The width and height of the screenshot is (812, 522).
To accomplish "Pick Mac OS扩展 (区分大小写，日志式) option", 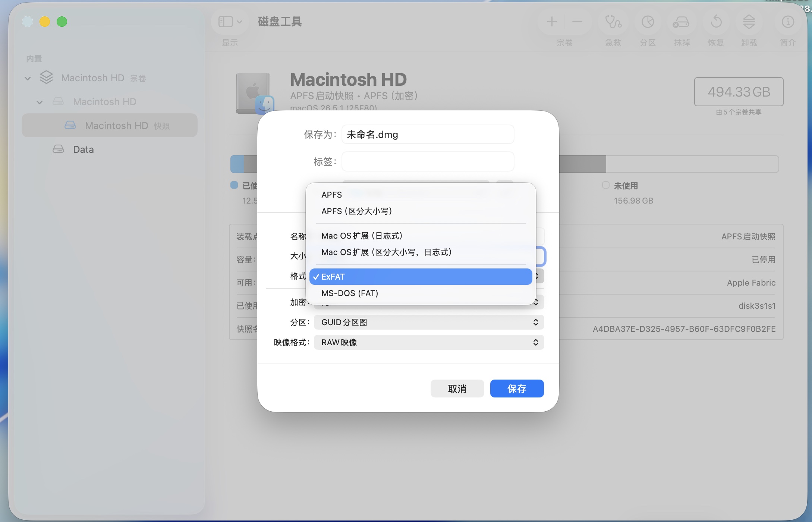I will [x=421, y=252].
